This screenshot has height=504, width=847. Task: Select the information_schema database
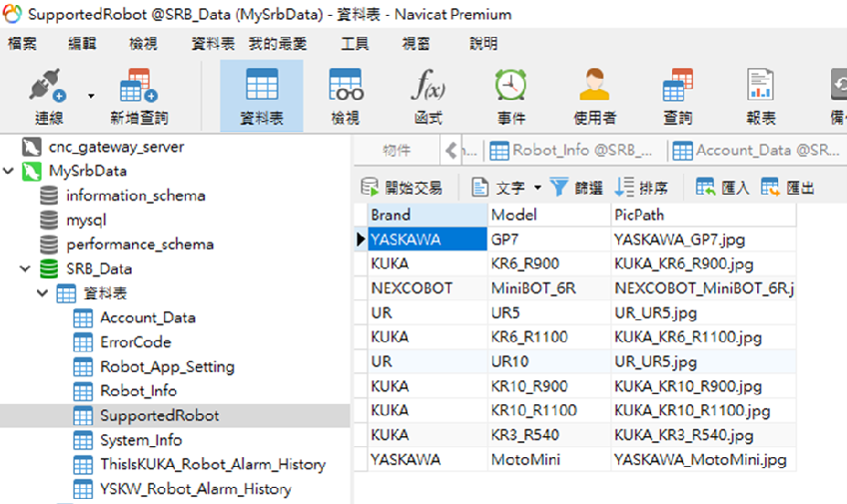(136, 196)
